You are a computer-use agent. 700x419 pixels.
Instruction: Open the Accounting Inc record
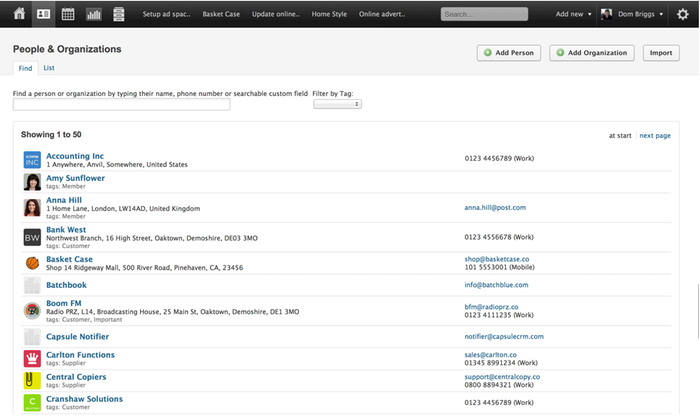tap(75, 156)
